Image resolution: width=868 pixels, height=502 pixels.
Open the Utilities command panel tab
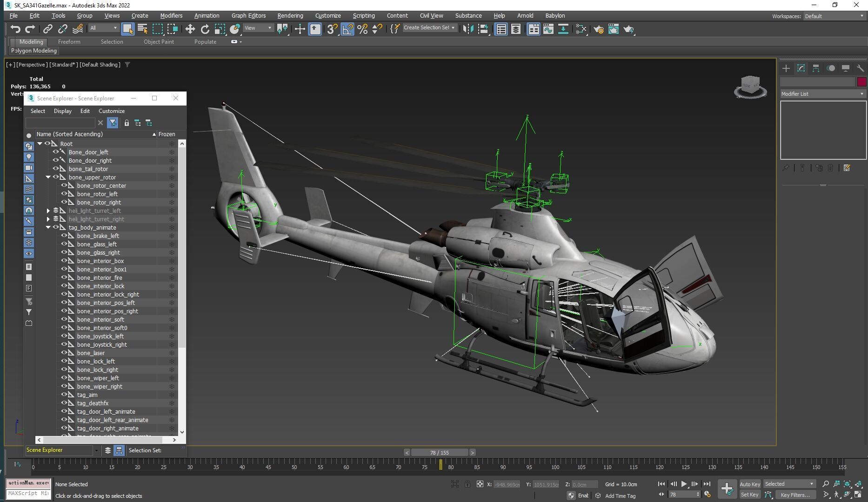tap(860, 68)
